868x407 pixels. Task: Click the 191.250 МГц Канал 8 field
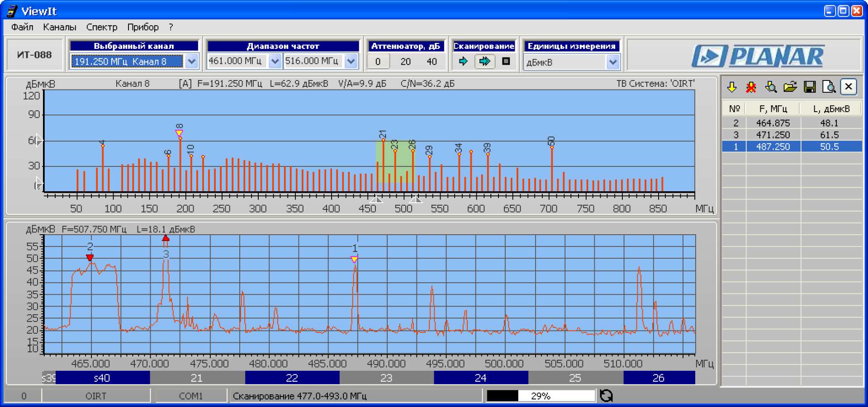tap(127, 62)
